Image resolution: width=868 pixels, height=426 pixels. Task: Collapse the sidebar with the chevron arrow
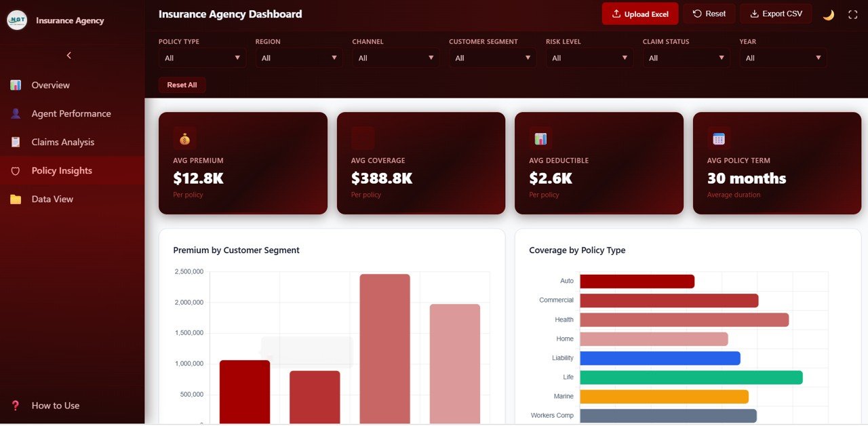(x=68, y=56)
